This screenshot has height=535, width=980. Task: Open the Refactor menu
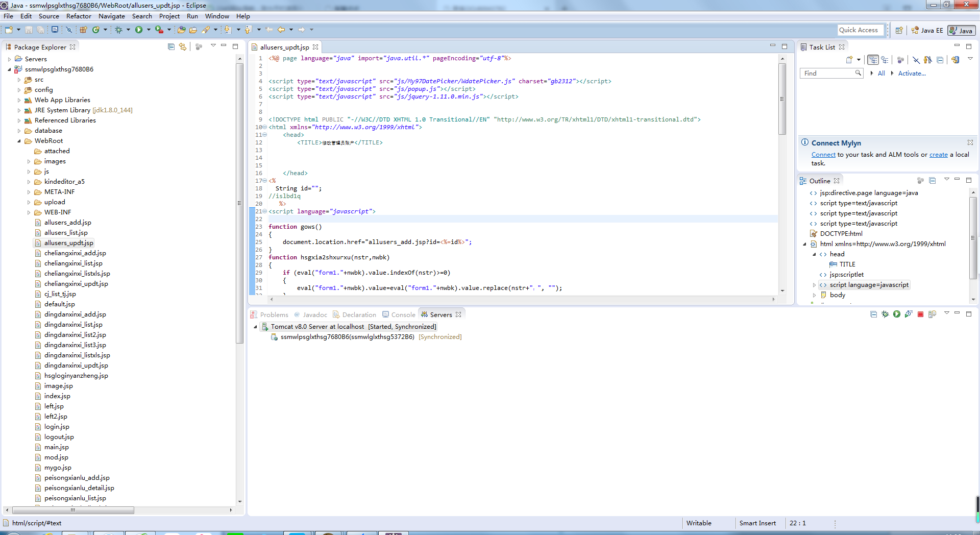coord(79,16)
